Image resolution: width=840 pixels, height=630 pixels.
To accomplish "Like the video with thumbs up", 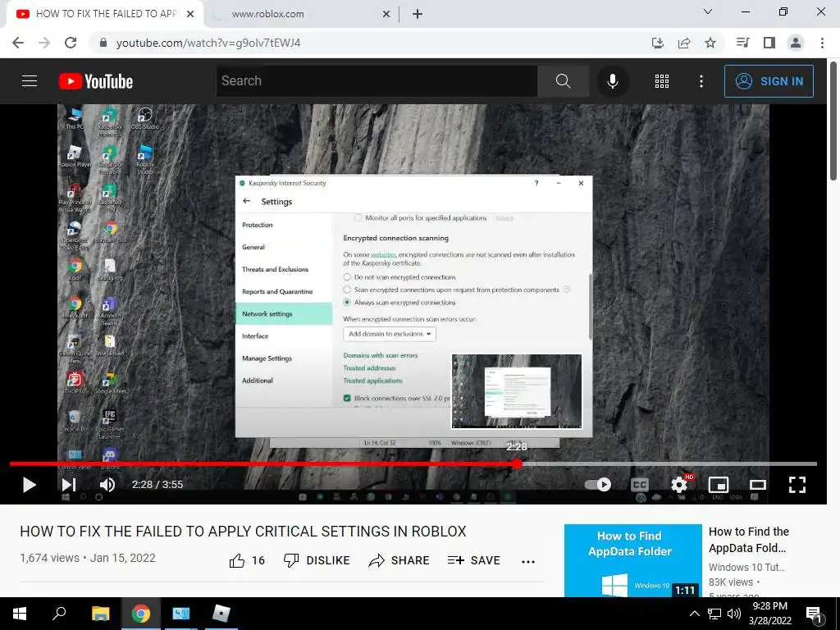I will [x=237, y=560].
